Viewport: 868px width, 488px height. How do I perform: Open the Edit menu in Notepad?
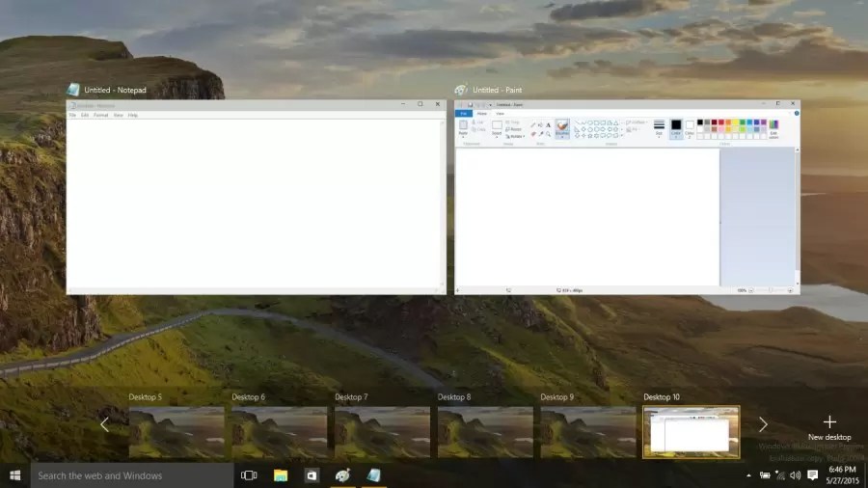[x=85, y=115]
